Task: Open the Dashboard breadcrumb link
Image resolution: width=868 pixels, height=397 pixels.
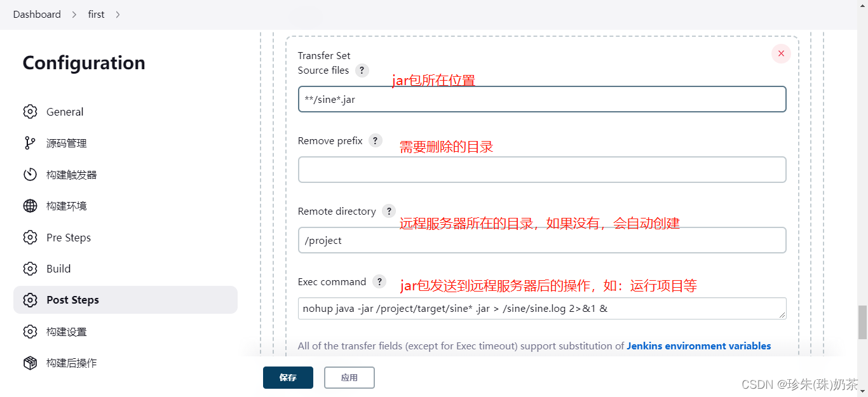Action: 37,15
